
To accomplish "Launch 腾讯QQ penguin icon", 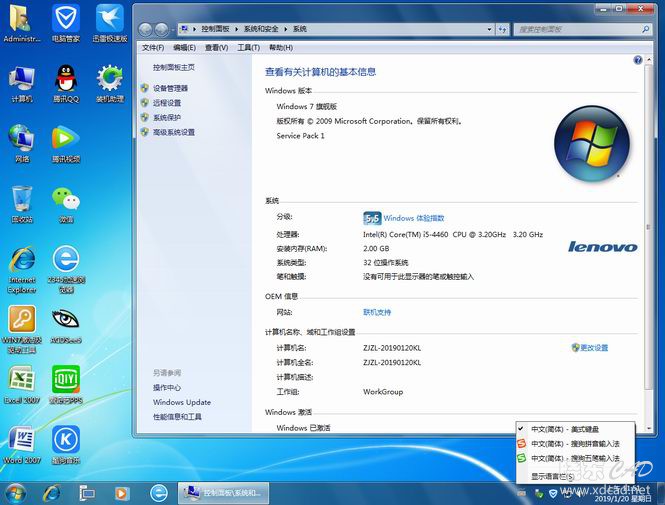I will (66, 84).
